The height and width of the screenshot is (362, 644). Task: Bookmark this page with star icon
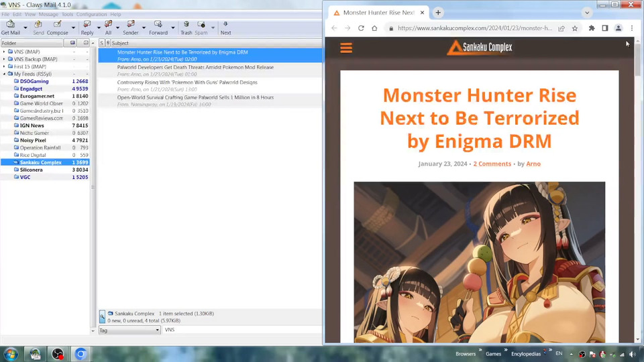575,28
